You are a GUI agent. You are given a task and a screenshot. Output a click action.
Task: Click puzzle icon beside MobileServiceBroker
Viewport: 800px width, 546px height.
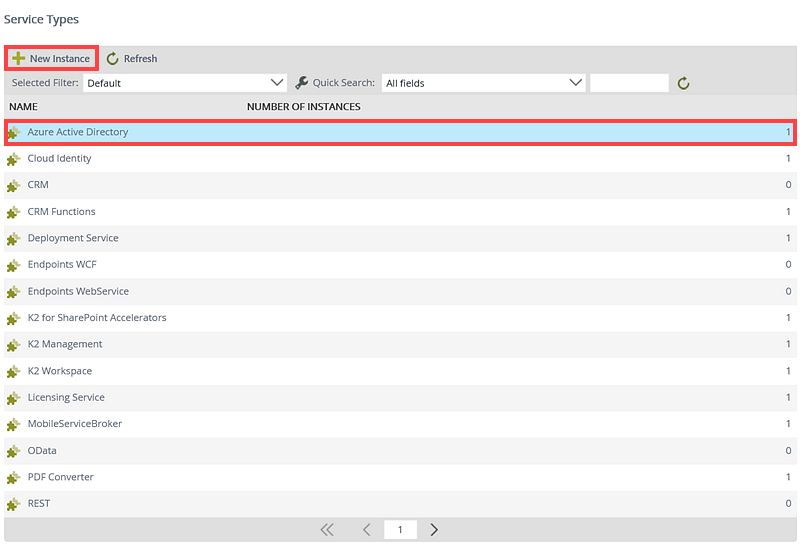(x=13, y=425)
